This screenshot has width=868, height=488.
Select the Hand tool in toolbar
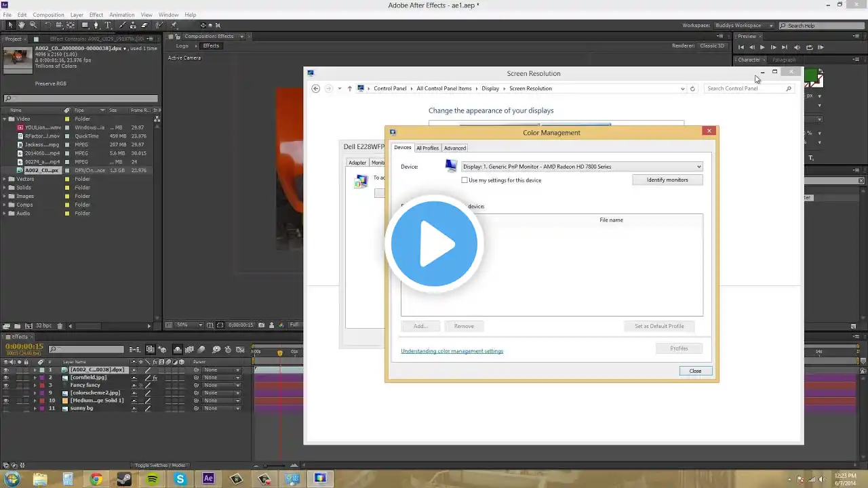pyautogui.click(x=22, y=25)
